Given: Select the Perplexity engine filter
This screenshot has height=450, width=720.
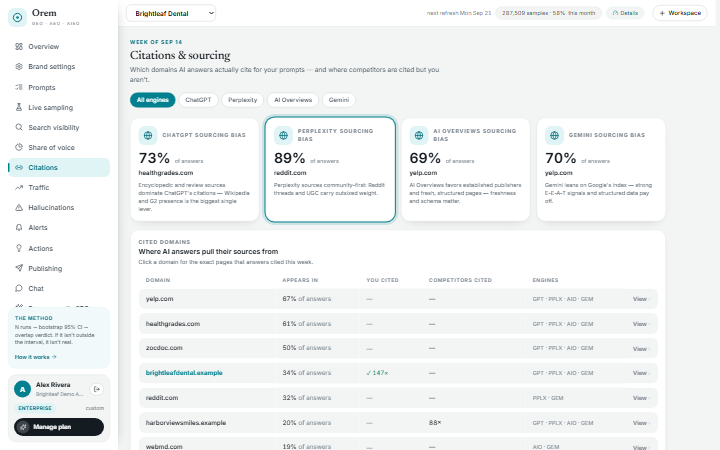Looking at the screenshot, I should [242, 100].
